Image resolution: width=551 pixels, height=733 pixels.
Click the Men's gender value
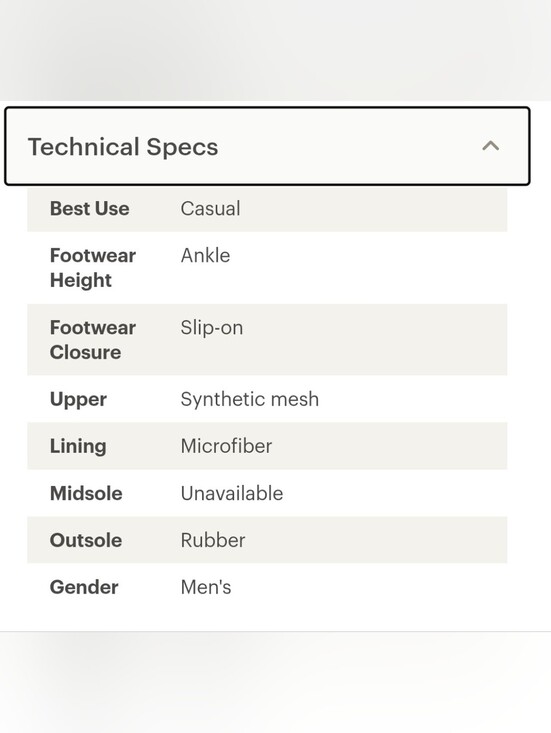click(x=206, y=587)
